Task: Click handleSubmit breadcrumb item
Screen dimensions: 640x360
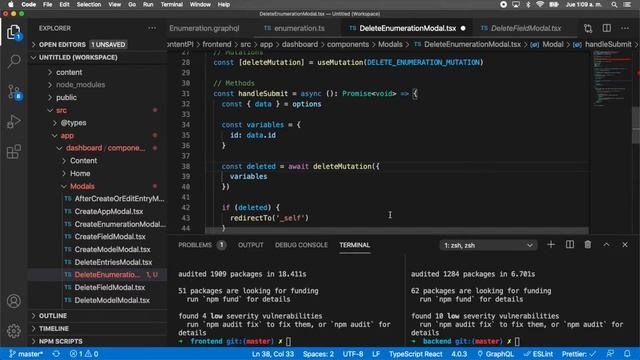Action: click(x=608, y=44)
